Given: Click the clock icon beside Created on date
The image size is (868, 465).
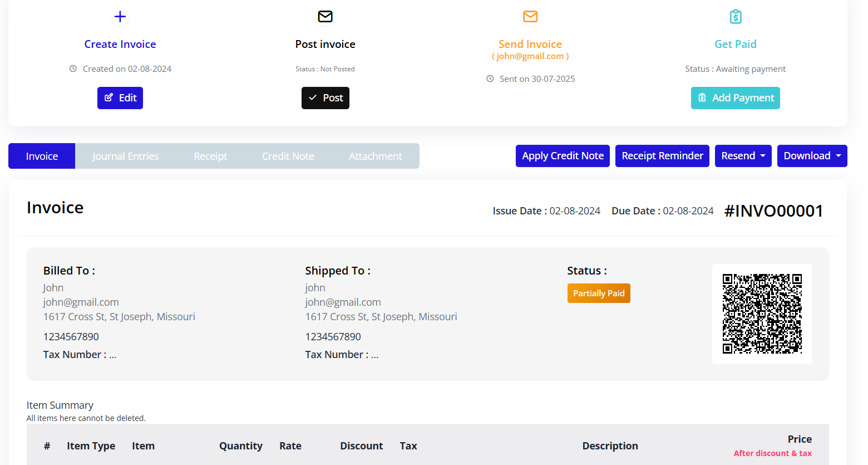Looking at the screenshot, I should pyautogui.click(x=73, y=68).
